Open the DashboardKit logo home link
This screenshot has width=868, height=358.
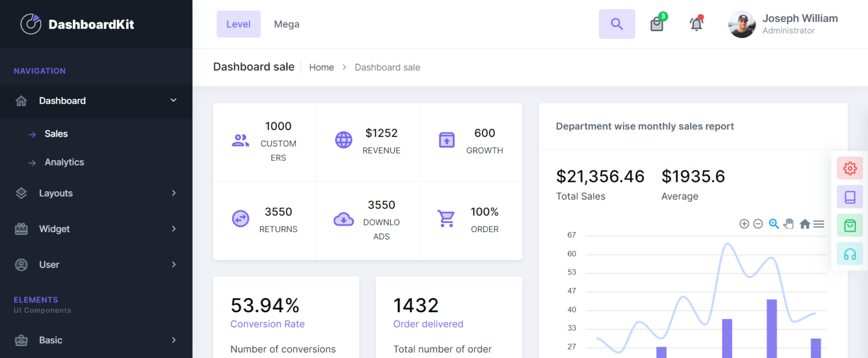coord(77,24)
